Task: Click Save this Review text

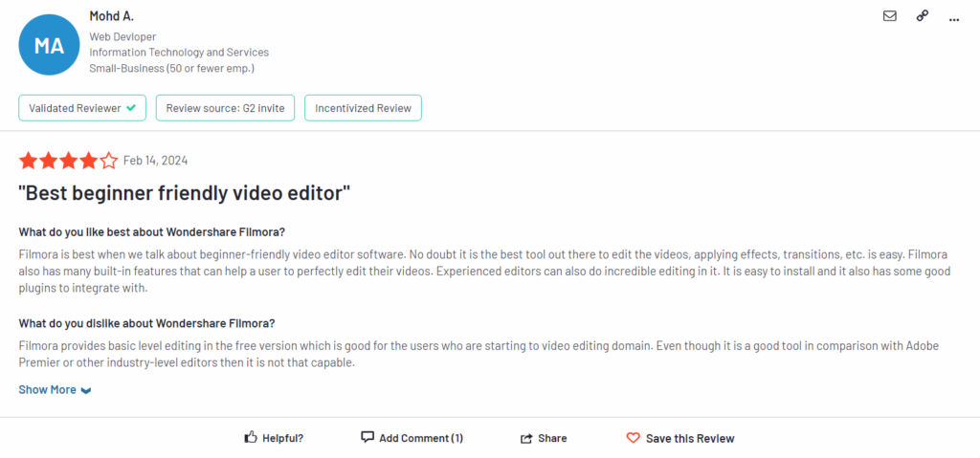Action: coord(690,438)
